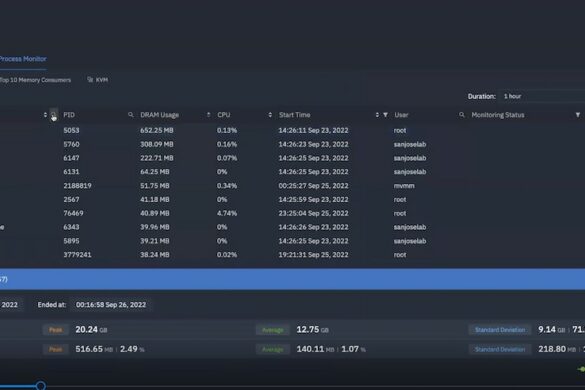Select PID 6343 cell
Screen dimensions: 585x390
(71, 227)
